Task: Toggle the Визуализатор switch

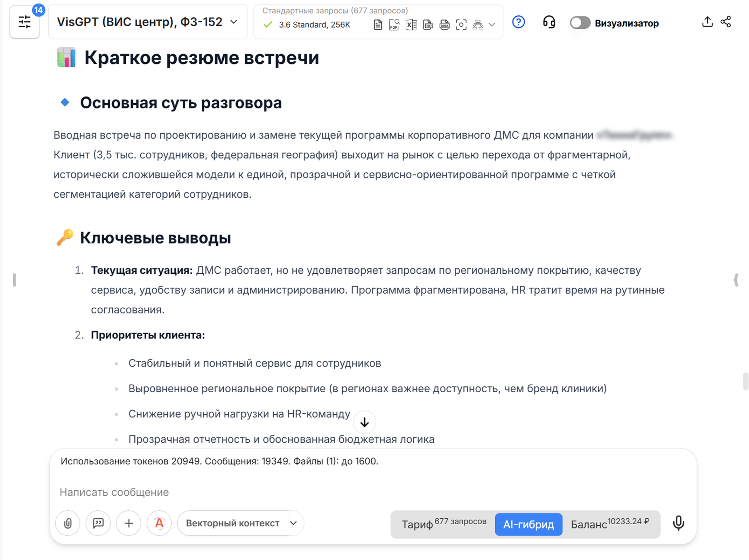Action: point(580,23)
